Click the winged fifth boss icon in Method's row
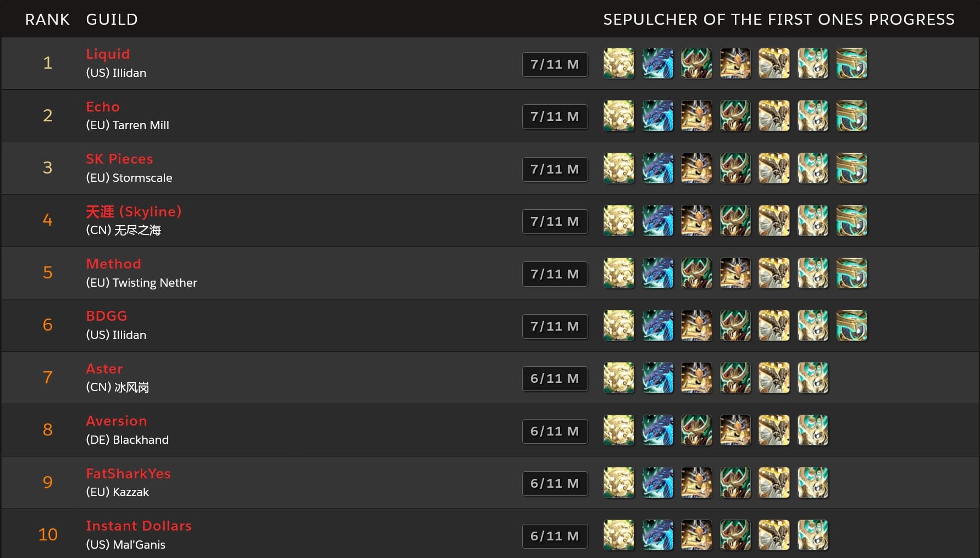980x558 pixels. tap(774, 273)
